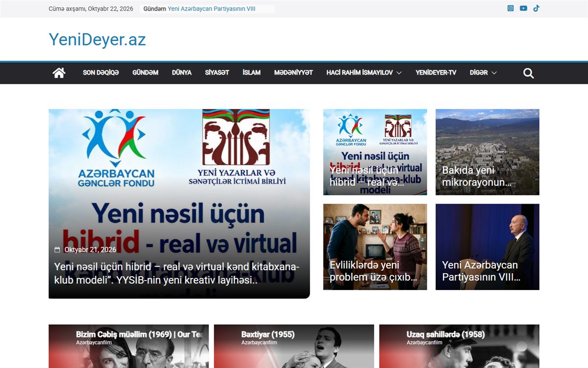Play the 'Bəxtiyar (1955)' video
Viewport: 588px width, 368px height.
(x=294, y=346)
